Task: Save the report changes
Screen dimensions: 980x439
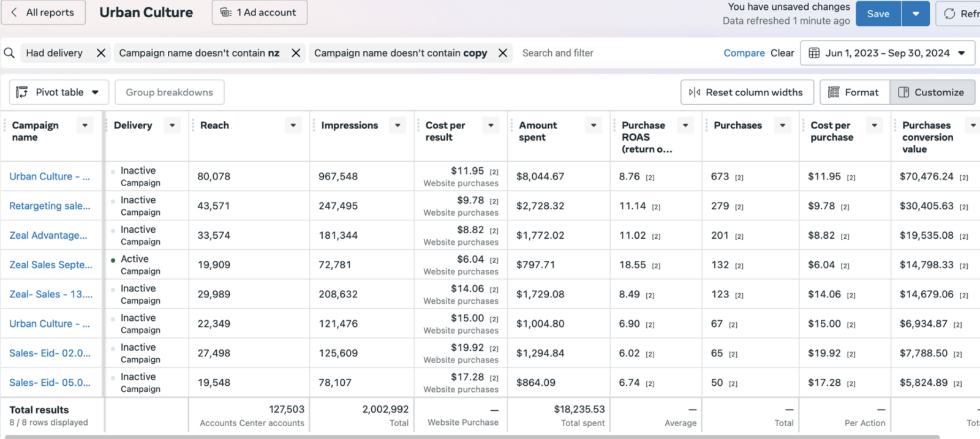Action: [878, 13]
